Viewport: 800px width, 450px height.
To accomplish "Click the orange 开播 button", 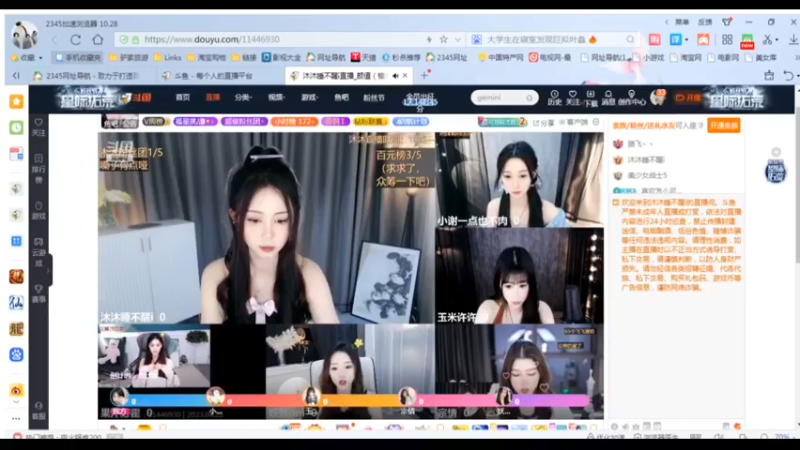I will click(x=687, y=97).
